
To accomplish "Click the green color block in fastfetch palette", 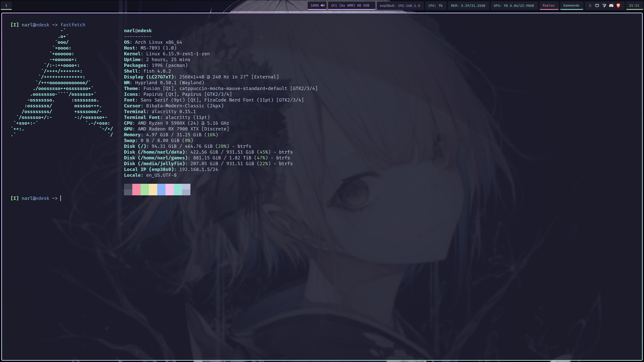I will [x=145, y=190].
